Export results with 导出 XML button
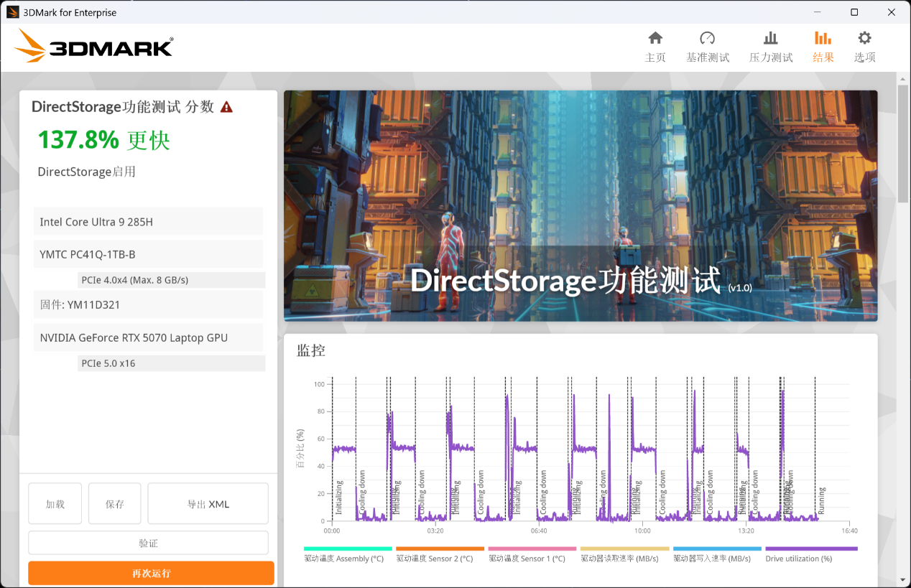 point(208,503)
